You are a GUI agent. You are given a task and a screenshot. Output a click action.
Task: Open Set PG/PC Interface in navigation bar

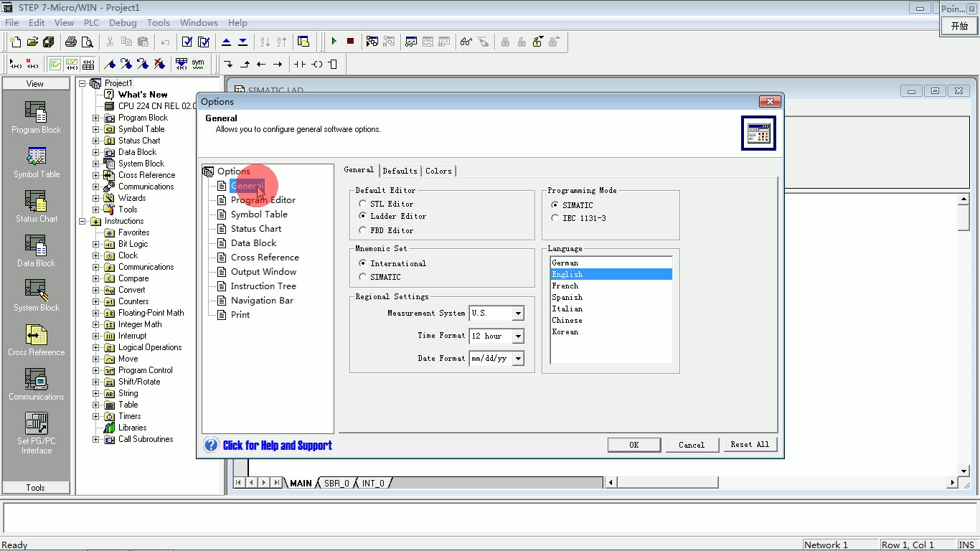pos(36,433)
